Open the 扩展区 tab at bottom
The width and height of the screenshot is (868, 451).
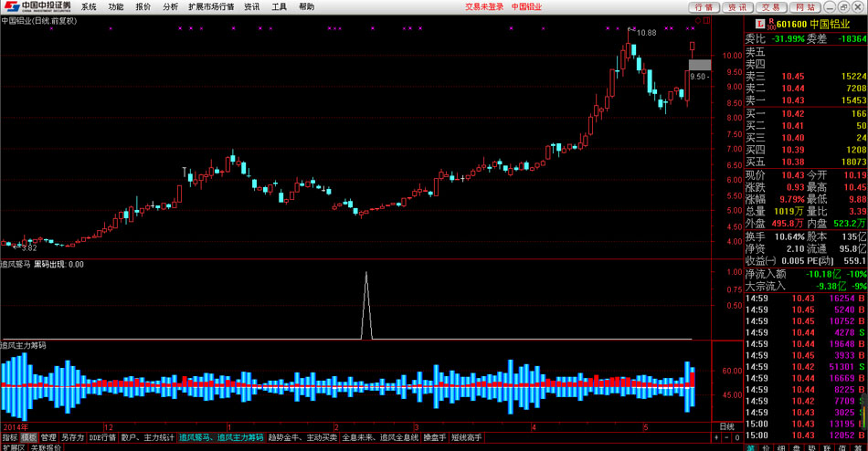(x=14, y=447)
